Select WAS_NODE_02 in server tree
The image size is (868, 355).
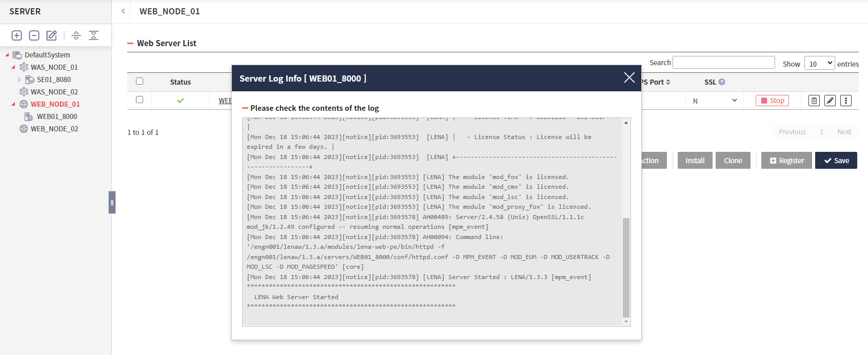pyautogui.click(x=54, y=92)
